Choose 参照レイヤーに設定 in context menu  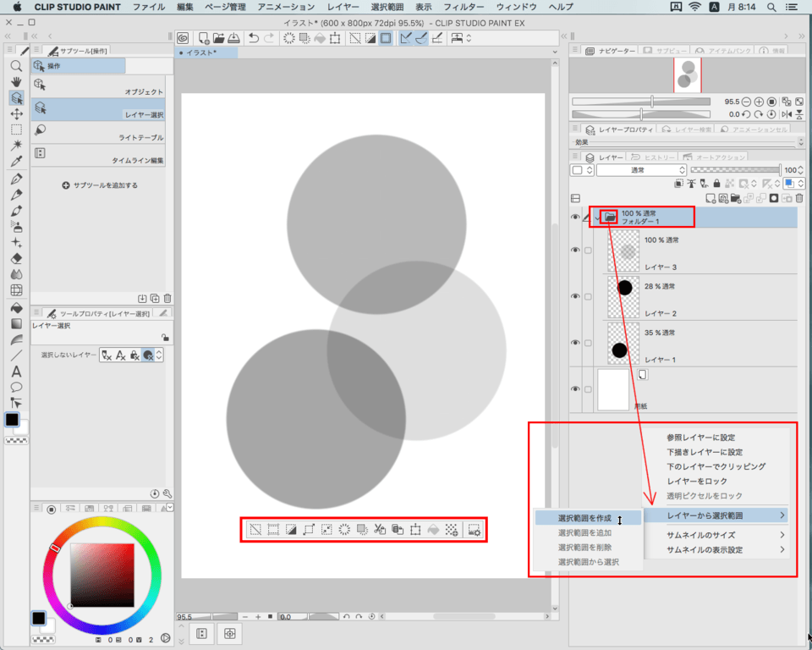700,438
